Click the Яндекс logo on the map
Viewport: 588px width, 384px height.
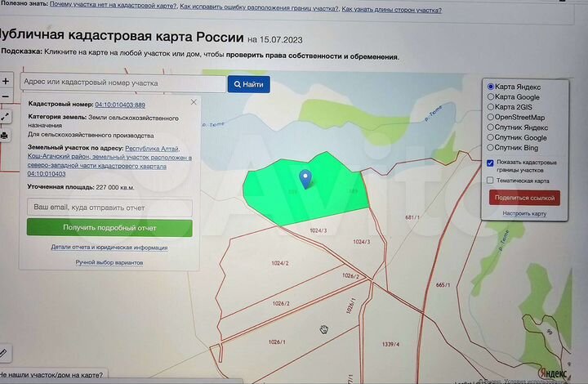point(553,373)
